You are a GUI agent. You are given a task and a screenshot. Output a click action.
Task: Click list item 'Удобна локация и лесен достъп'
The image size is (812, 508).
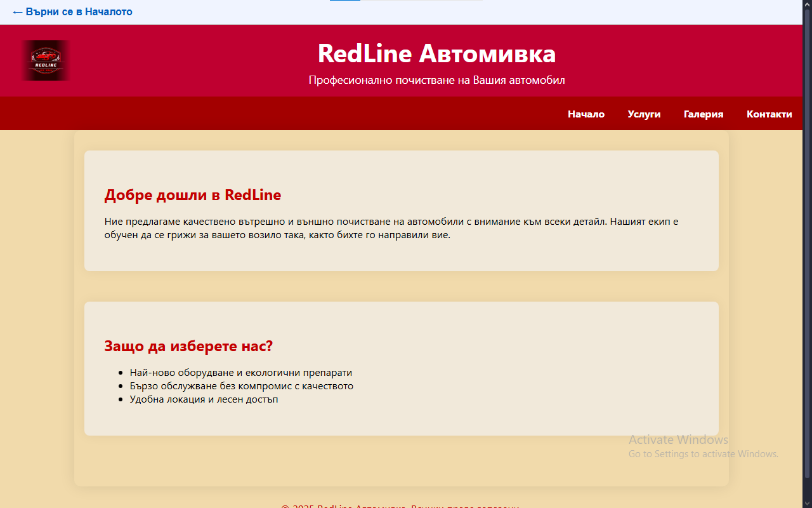pyautogui.click(x=204, y=399)
